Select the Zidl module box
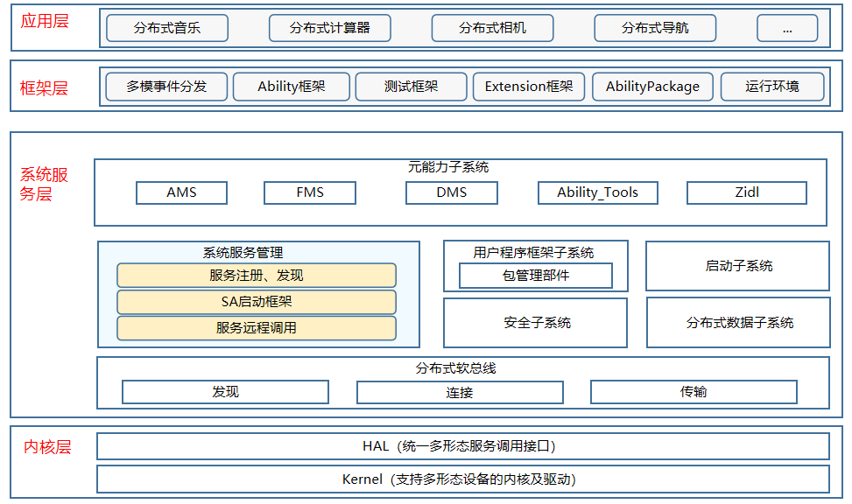 [747, 192]
